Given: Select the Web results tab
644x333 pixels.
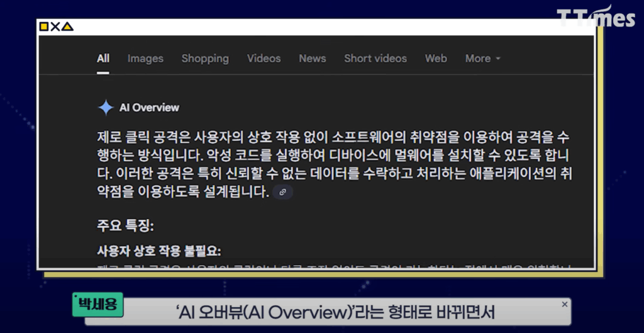Looking at the screenshot, I should (x=436, y=59).
